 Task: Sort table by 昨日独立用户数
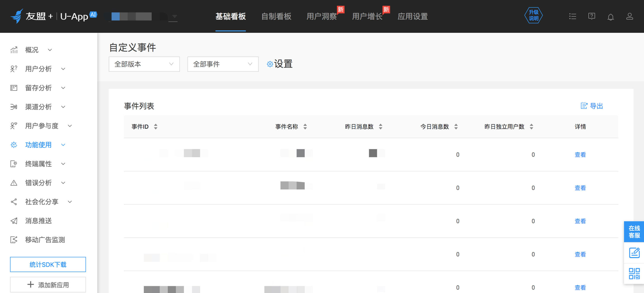532,127
